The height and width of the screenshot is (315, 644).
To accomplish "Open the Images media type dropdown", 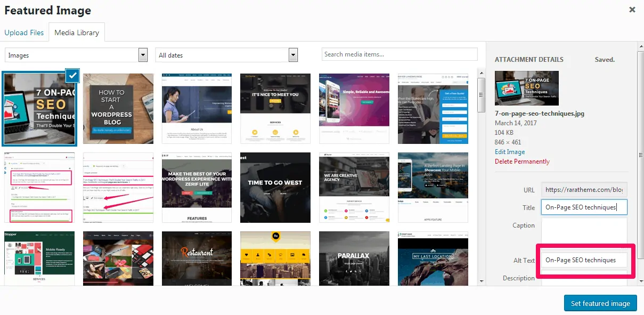I will [76, 55].
